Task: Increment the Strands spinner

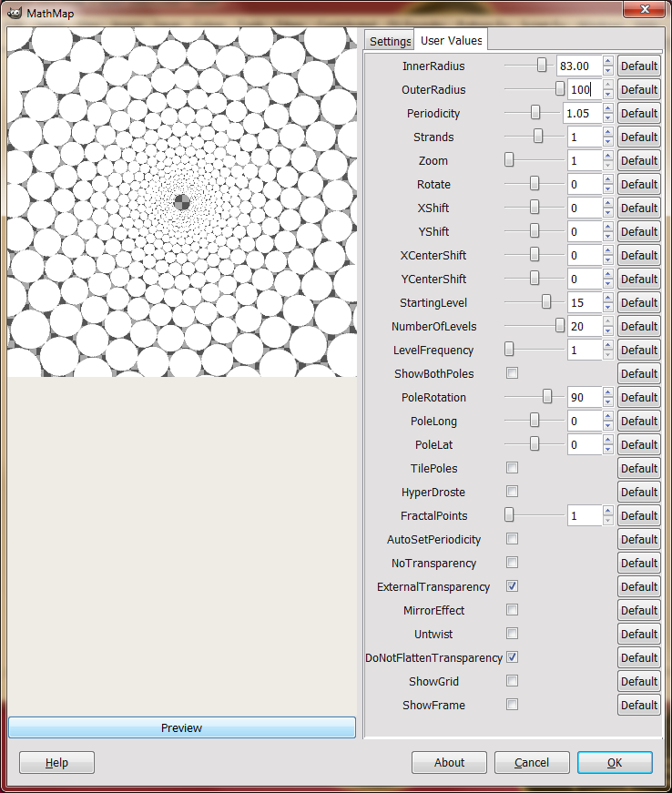Action: coord(607,132)
